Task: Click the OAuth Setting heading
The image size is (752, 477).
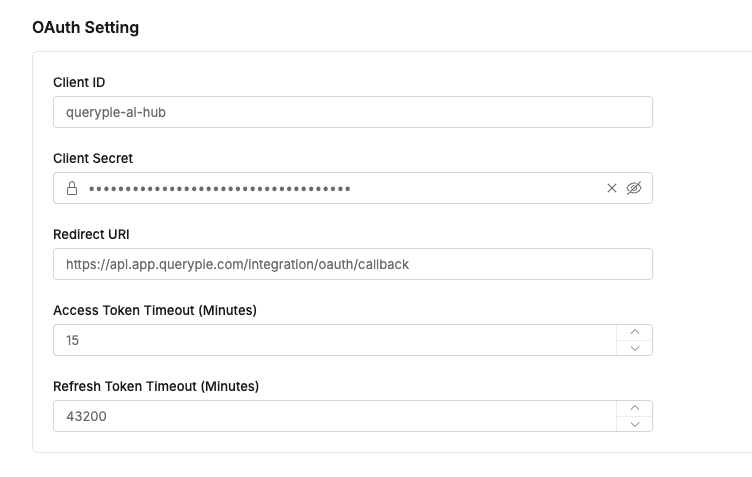Action: pos(86,27)
